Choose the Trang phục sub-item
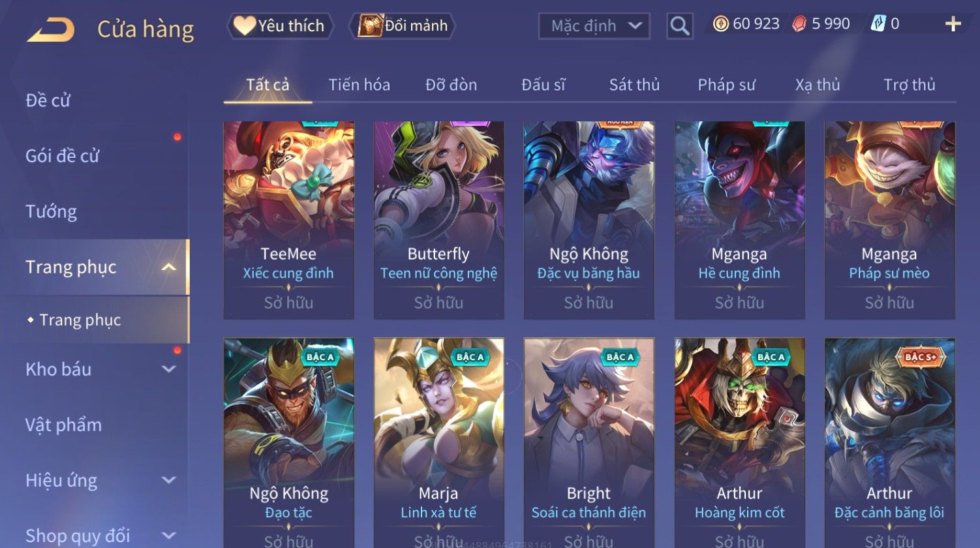 80,320
